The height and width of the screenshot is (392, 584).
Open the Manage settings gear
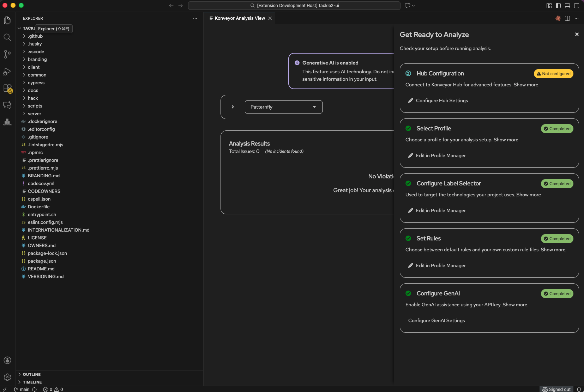pyautogui.click(x=7, y=377)
